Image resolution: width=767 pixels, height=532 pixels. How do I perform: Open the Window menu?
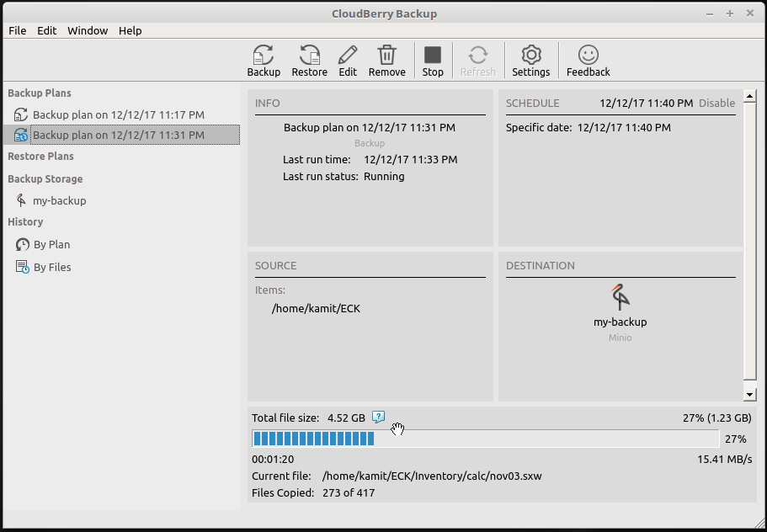[88, 30]
